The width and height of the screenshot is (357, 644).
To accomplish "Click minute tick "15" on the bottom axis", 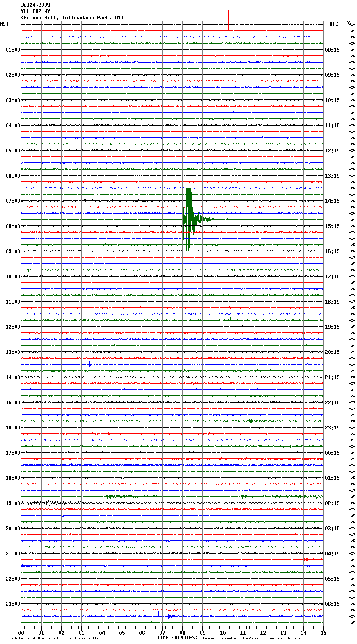I will pyautogui.click(x=323, y=633).
